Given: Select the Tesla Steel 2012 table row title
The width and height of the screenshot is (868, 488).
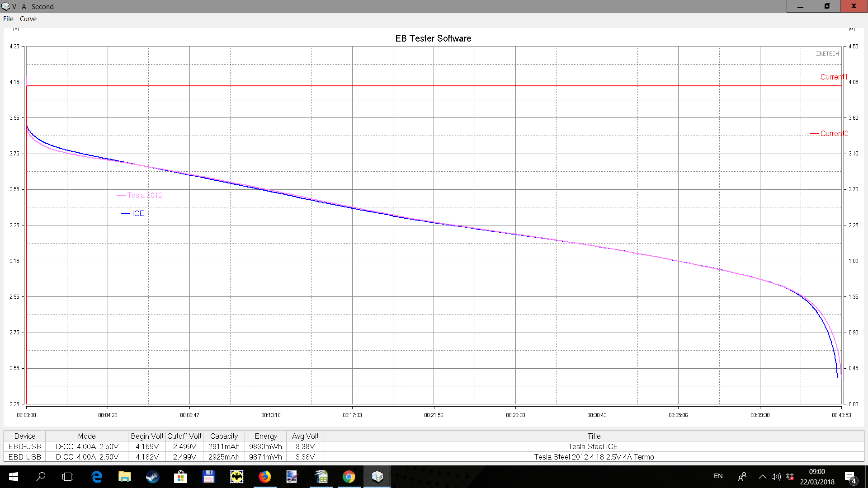Looking at the screenshot, I should tap(594, 457).
